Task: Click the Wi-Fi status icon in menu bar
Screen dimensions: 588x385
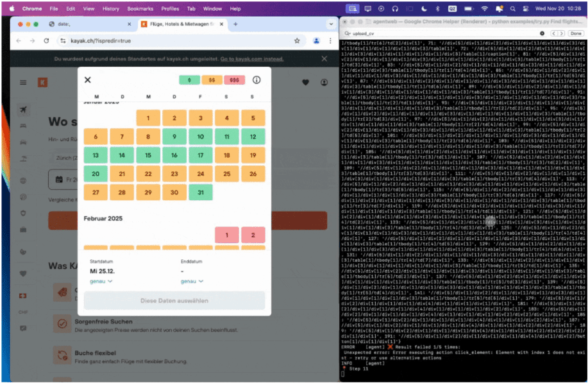Action: pyautogui.click(x=485, y=8)
